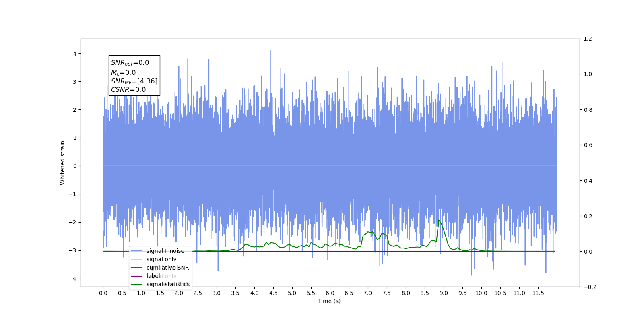Click the M_c=0.0 annotation text
The height and width of the screenshot is (322, 644).
point(124,72)
